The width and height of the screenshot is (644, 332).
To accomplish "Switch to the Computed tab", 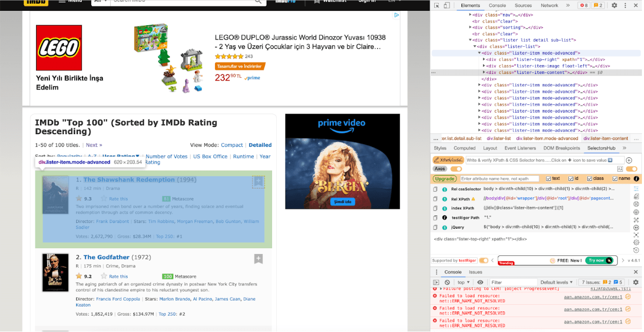I will point(464,148).
